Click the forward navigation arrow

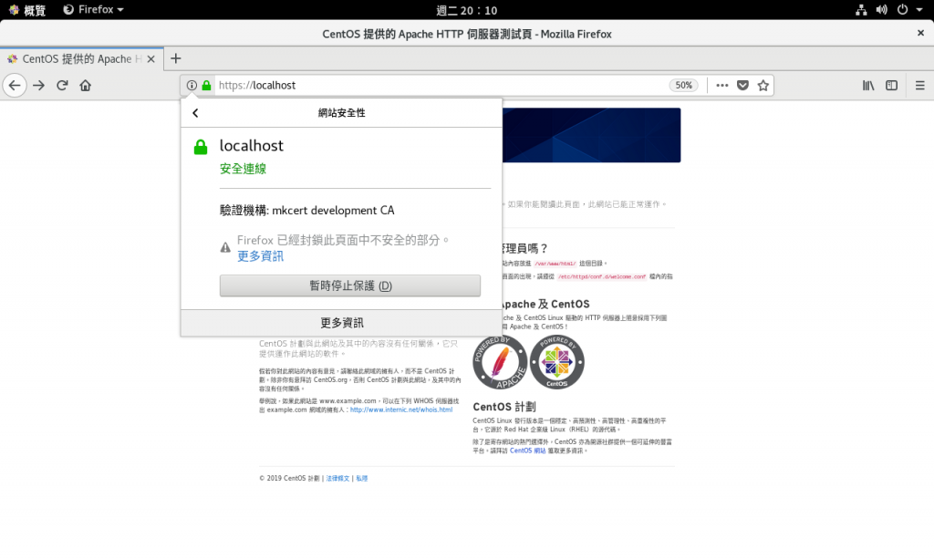click(38, 85)
